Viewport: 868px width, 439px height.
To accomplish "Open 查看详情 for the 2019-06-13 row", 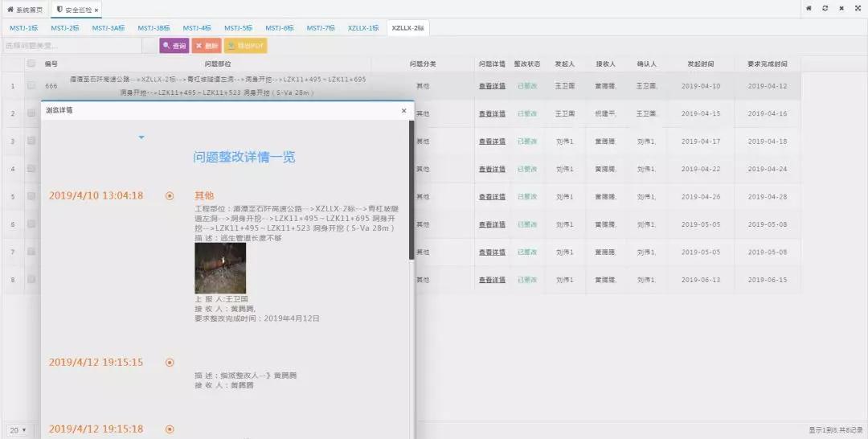I will tap(492, 280).
